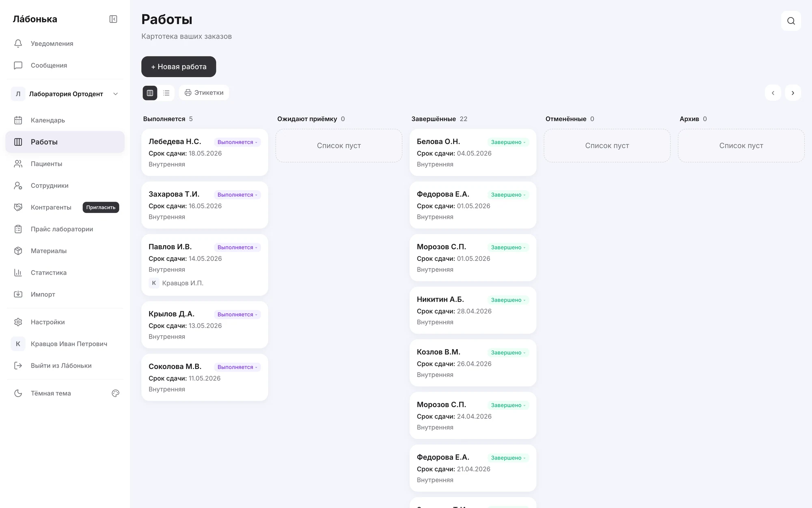
Task: Switch to list view
Action: [x=166, y=93]
